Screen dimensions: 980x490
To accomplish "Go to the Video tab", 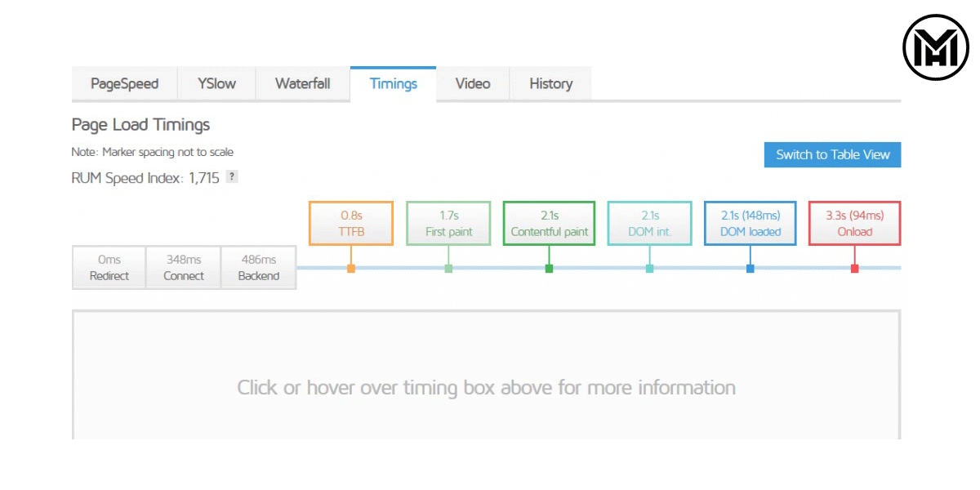I will click(x=473, y=83).
